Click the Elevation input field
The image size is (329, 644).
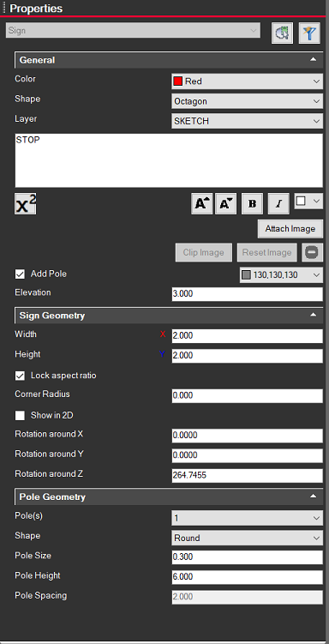tap(247, 294)
